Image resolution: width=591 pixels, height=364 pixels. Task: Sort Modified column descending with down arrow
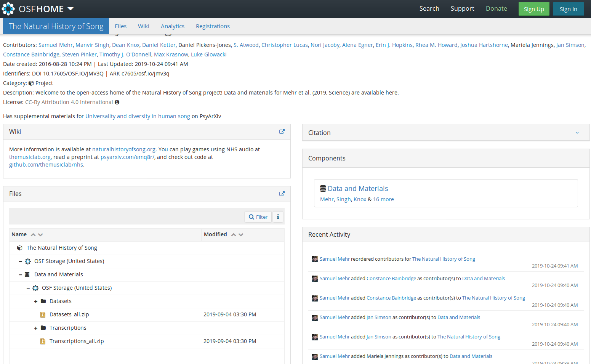coord(241,235)
